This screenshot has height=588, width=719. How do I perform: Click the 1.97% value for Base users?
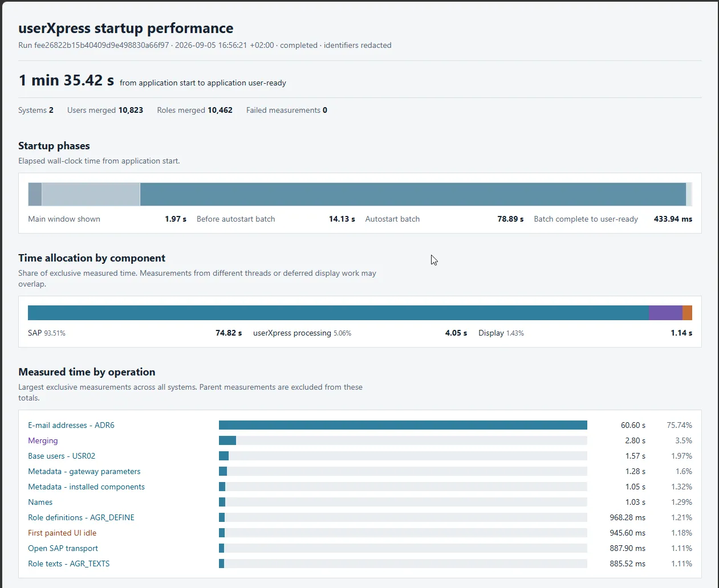pos(681,456)
